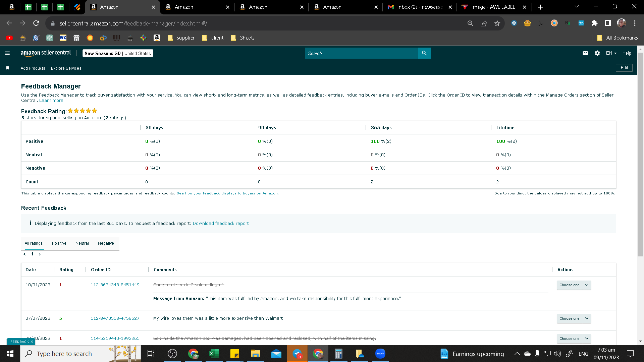Image resolution: width=644 pixels, height=362 pixels.
Task: Select the All ratings tab
Action: 34,243
